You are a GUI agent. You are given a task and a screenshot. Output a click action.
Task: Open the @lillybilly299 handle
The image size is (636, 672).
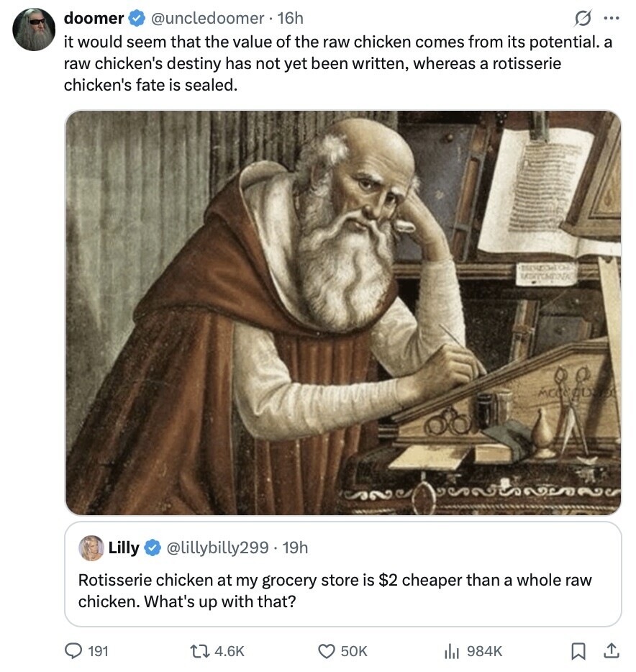click(x=217, y=548)
